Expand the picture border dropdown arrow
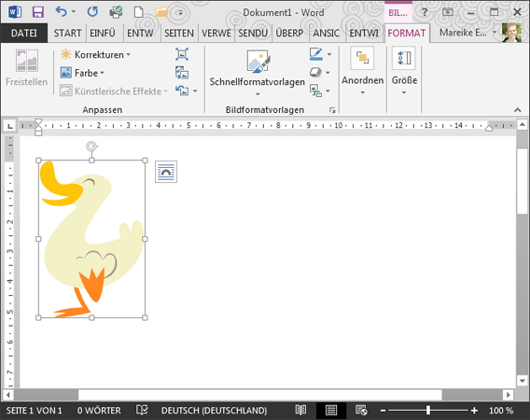 [328, 54]
